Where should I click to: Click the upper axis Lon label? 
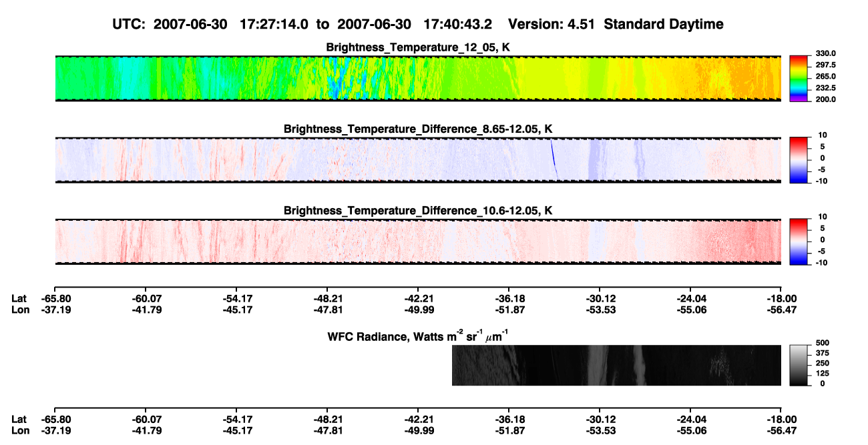[x=20, y=310]
